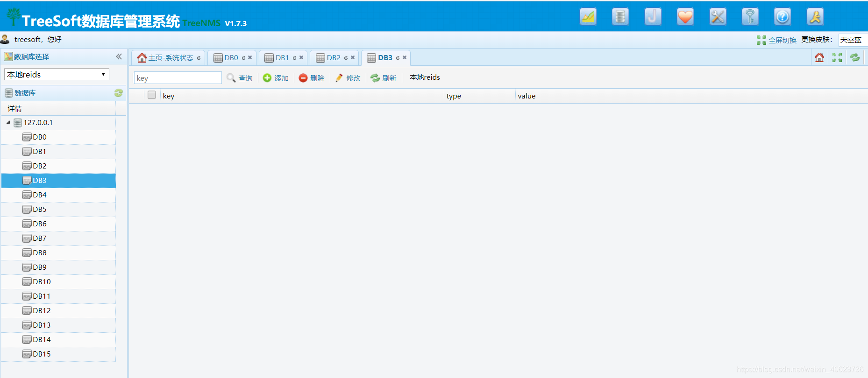Switch to the DB1 tab
This screenshot has height=378, width=868.
click(282, 58)
